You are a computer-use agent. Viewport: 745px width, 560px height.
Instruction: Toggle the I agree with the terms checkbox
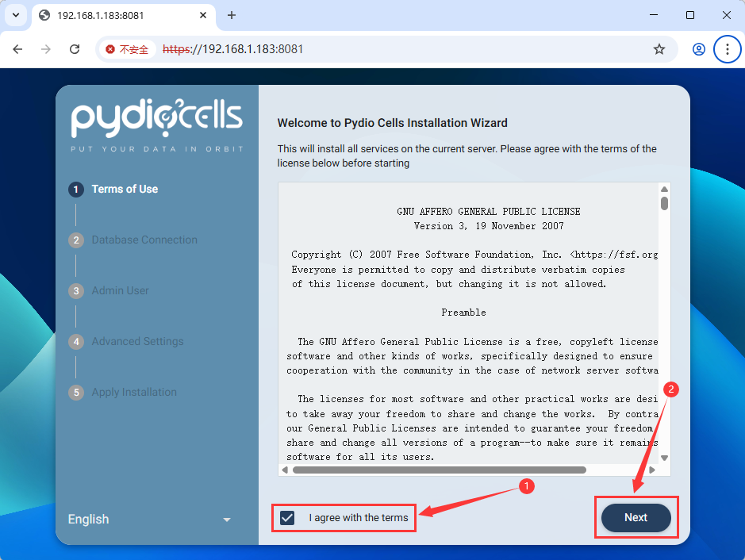(x=287, y=518)
